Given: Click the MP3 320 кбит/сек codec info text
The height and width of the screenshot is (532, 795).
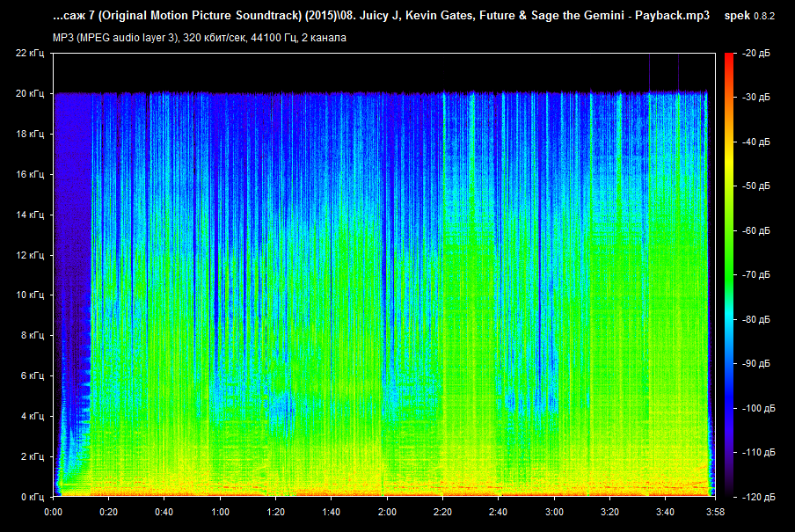Looking at the screenshot, I should (x=201, y=37).
